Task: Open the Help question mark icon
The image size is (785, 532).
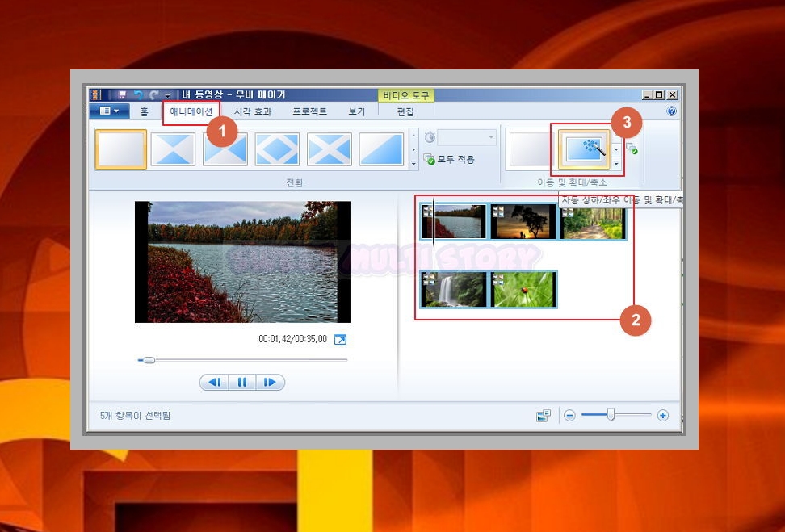Action: coord(671,111)
